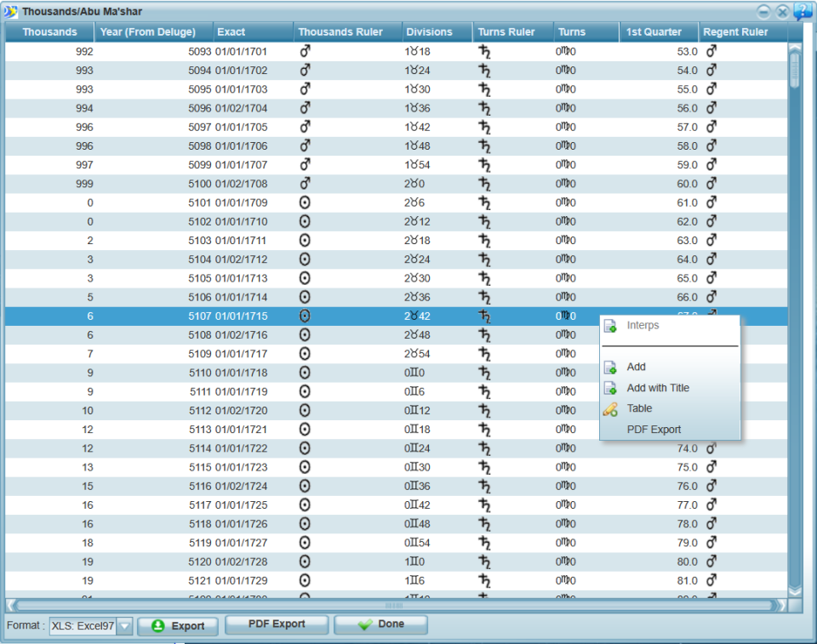The height and width of the screenshot is (644, 817).
Task: Click the Add page icon in context menu
Action: 610,367
